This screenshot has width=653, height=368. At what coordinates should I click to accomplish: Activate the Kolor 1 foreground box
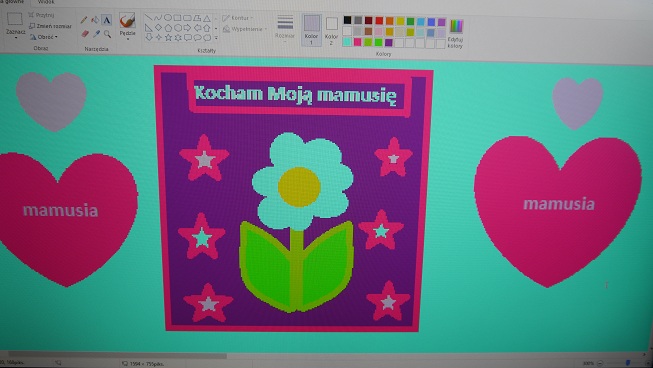pyautogui.click(x=312, y=29)
